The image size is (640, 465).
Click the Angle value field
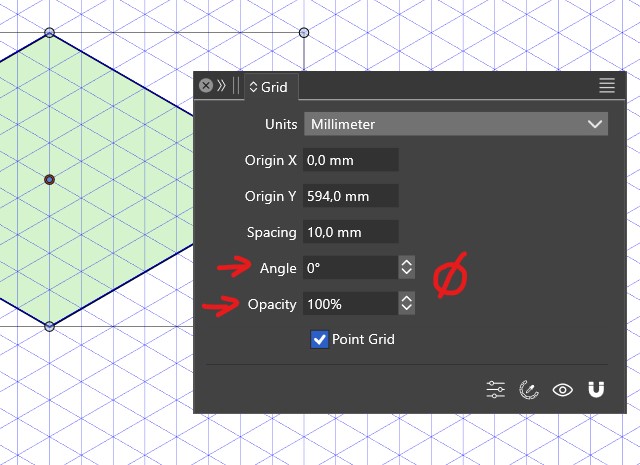tap(350, 268)
